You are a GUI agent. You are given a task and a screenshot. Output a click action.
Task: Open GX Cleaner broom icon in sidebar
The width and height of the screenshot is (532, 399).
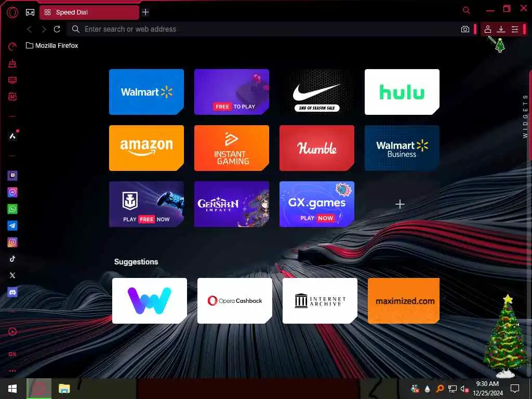coord(12,63)
